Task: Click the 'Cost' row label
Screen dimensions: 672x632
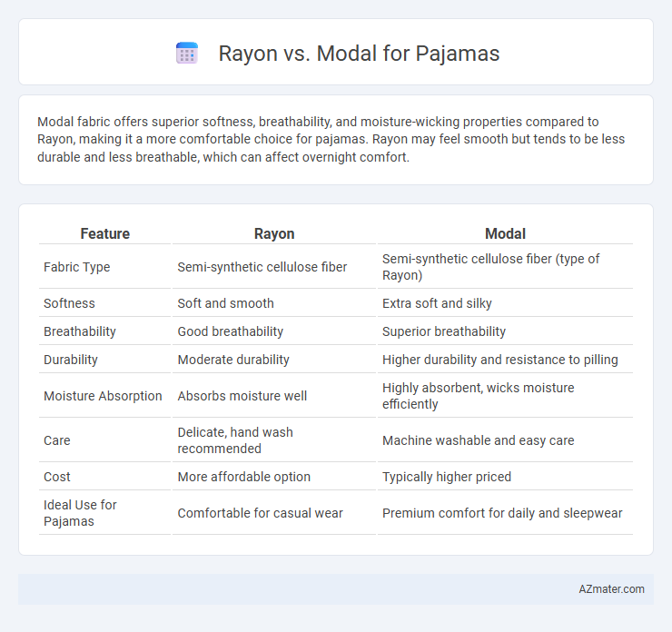Action: [57, 477]
